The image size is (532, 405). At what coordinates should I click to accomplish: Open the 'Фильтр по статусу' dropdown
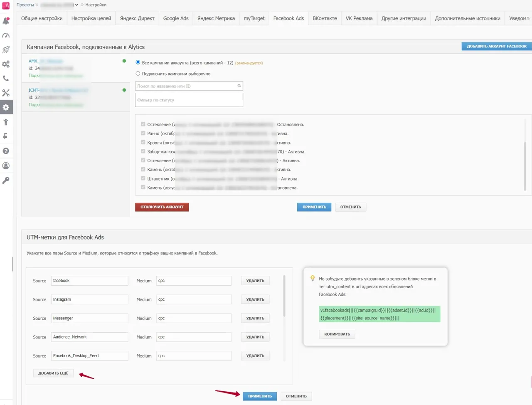tap(189, 100)
